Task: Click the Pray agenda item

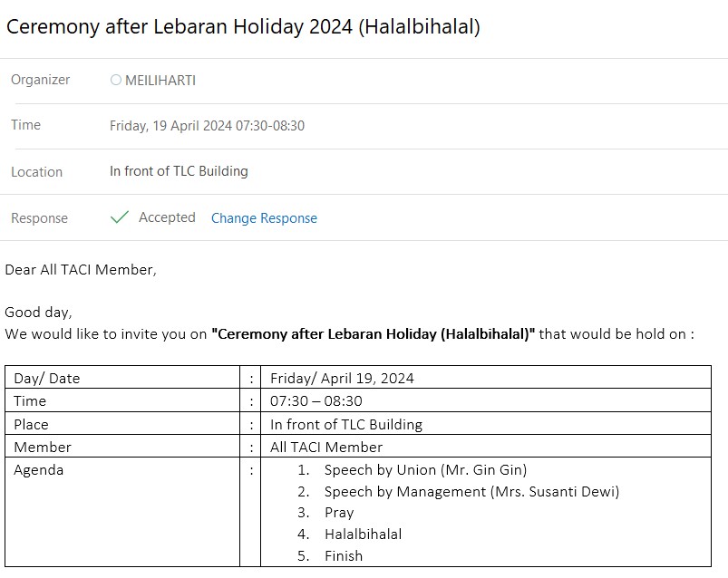Action: click(339, 513)
